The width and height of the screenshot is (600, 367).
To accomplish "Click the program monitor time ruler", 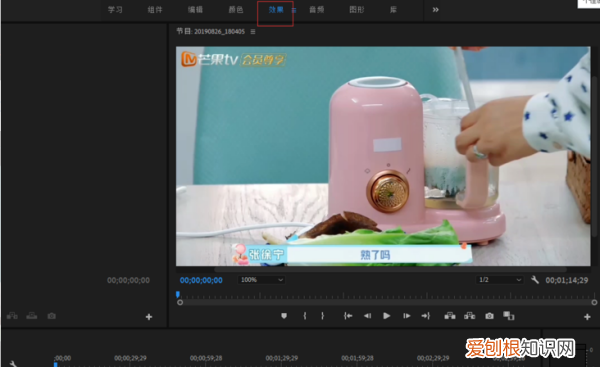I will tap(386, 295).
